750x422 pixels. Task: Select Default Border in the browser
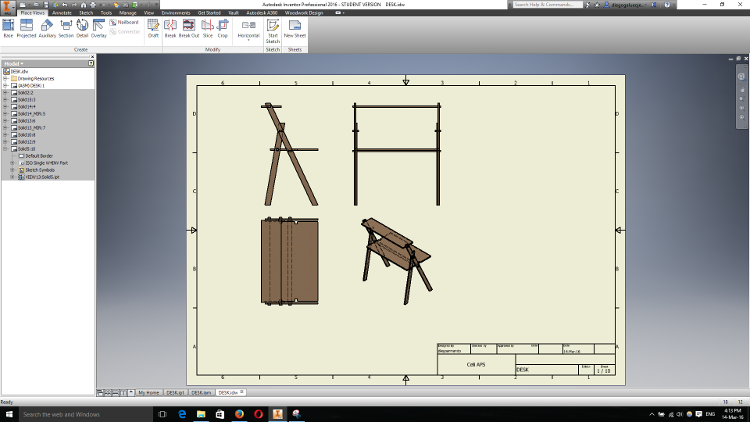39,156
